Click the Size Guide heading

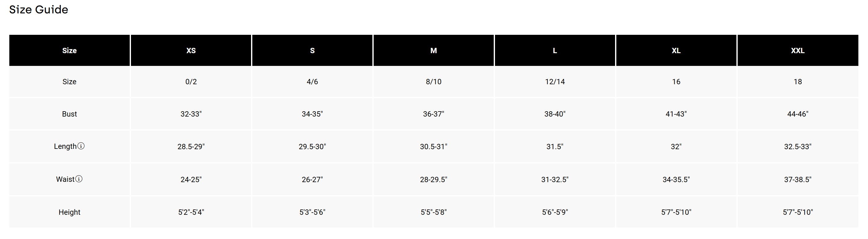38,9
